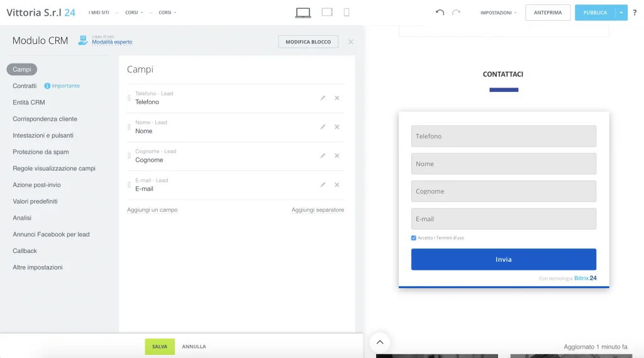The height and width of the screenshot is (358, 644).
Task: Open Altre impostazioni section
Action: (x=37, y=267)
